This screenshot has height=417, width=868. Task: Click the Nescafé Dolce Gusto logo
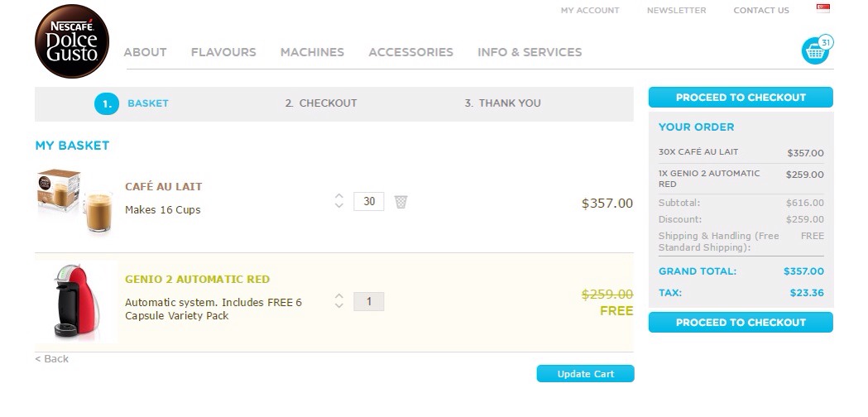72,41
